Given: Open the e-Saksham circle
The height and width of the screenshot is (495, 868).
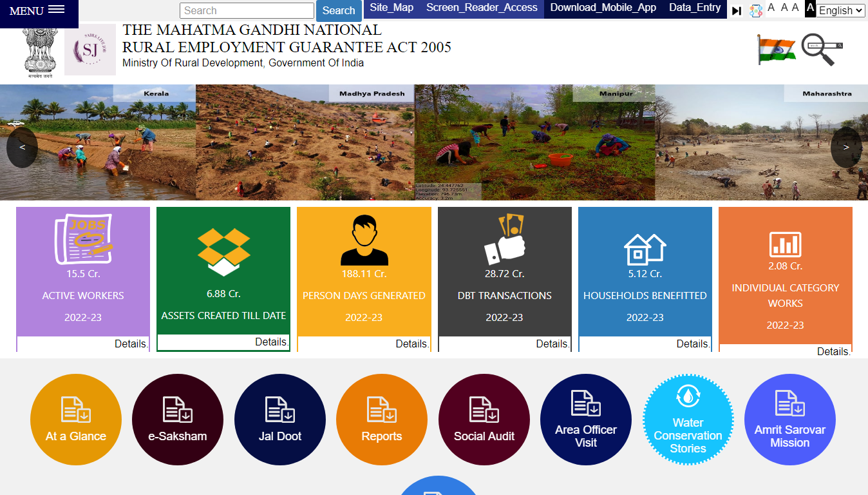Looking at the screenshot, I should point(178,420).
